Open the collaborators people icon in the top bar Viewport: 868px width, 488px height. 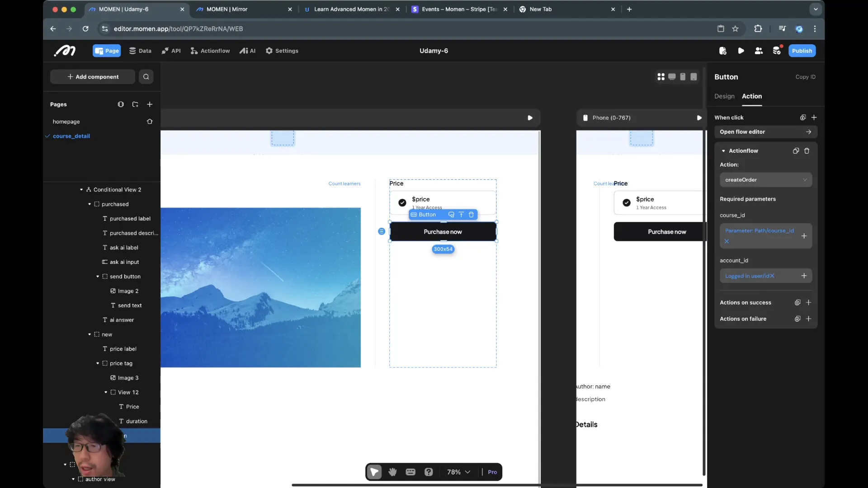click(x=759, y=51)
